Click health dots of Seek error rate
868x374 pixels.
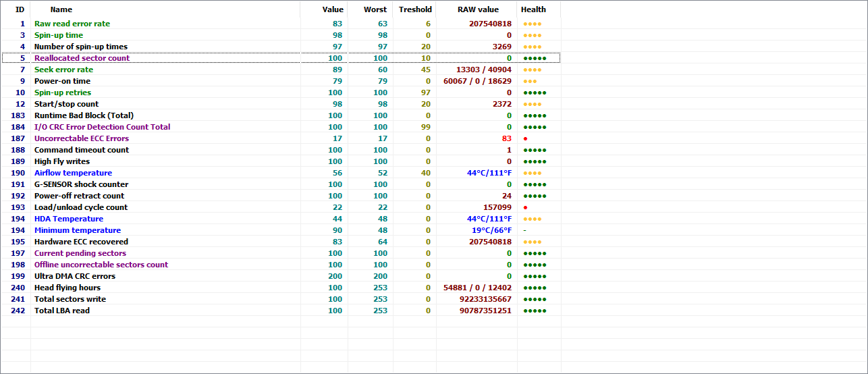[x=533, y=70]
